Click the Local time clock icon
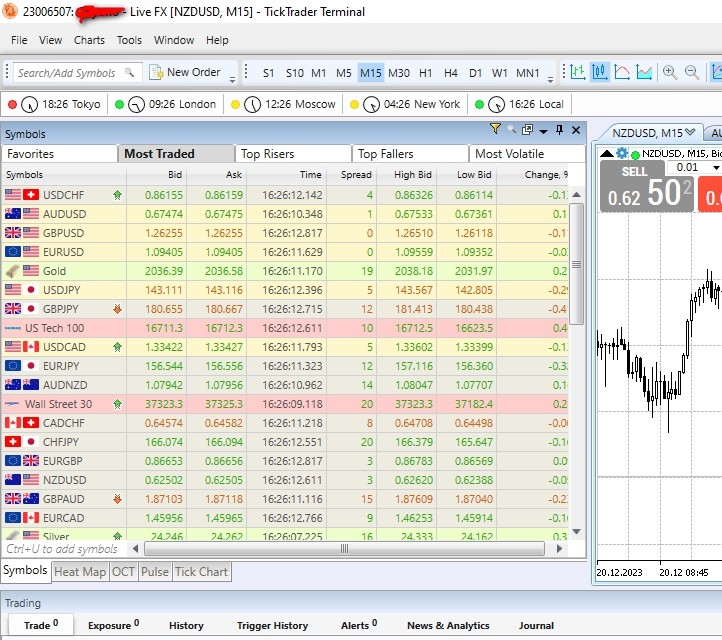The width and height of the screenshot is (722, 640). (x=496, y=105)
